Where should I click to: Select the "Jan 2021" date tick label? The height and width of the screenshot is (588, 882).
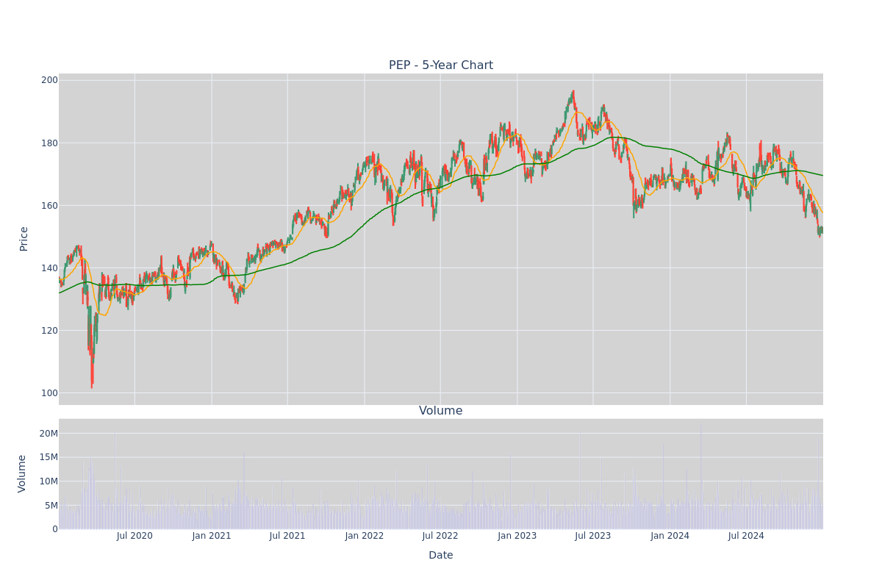[x=212, y=536]
